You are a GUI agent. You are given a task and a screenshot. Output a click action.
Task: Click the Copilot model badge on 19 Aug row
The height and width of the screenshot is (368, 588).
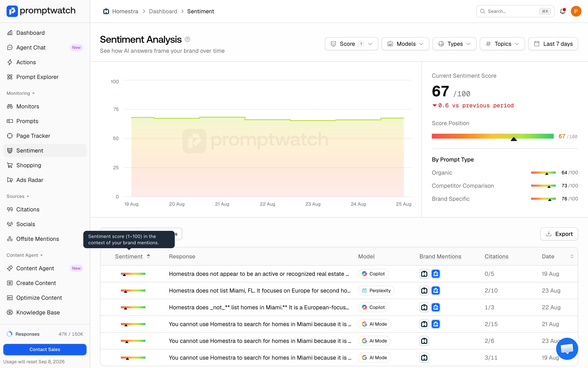[373, 274]
